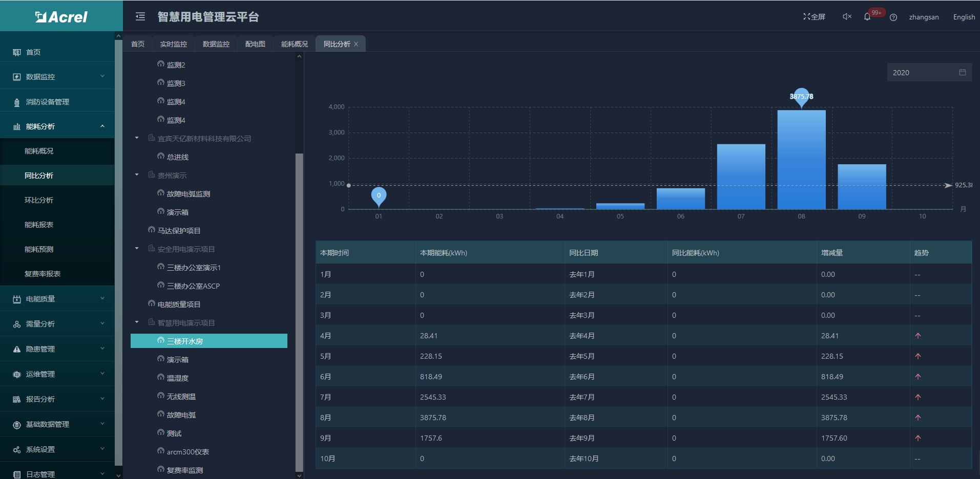Click the 07 bar in the chart

tap(741, 177)
